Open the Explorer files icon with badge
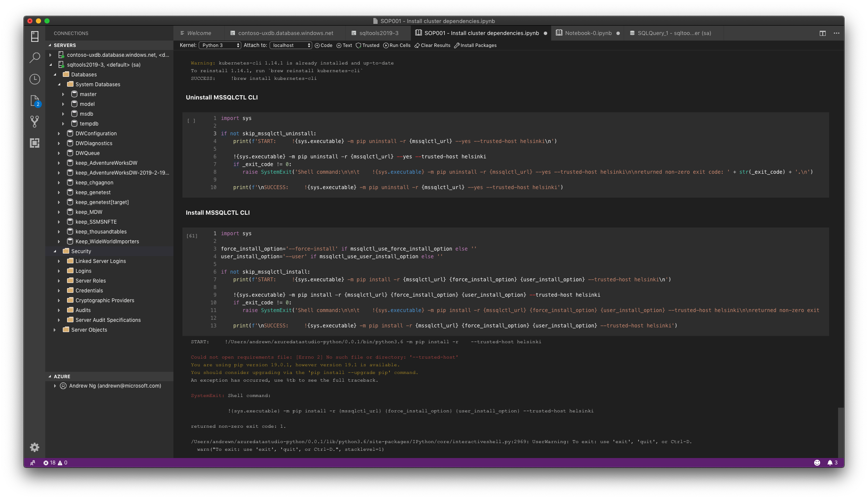This screenshot has width=868, height=499. (x=35, y=101)
